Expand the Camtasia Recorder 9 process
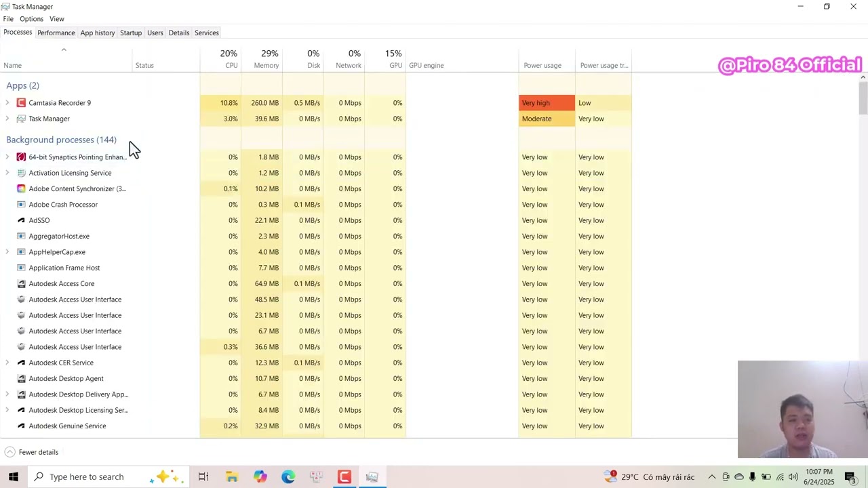The height and width of the screenshot is (488, 868). point(7,103)
